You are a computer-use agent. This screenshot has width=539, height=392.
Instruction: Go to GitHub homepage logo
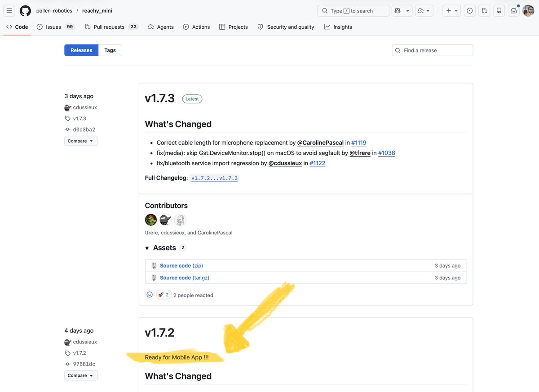[x=25, y=11]
